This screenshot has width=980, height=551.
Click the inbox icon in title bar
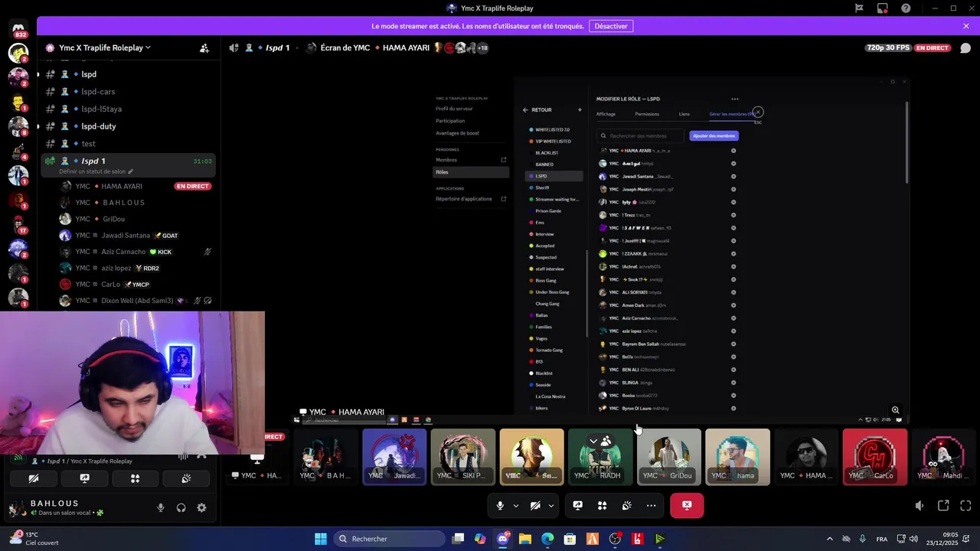click(883, 8)
